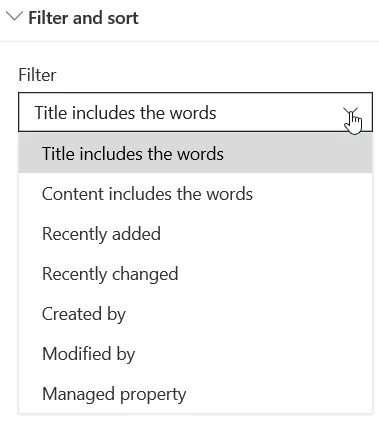Viewport: 379px width, 421px height.
Task: Select the Modified by filter option
Action: click(x=195, y=354)
